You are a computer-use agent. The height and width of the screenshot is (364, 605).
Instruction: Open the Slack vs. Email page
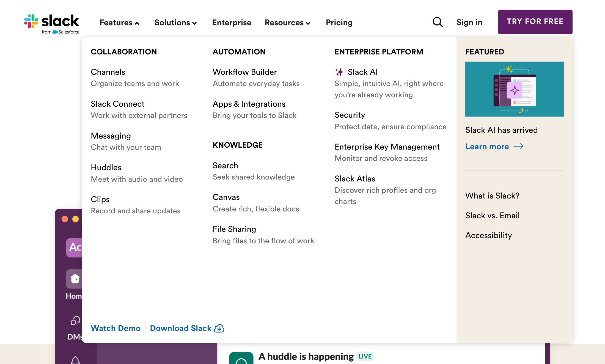[492, 216]
